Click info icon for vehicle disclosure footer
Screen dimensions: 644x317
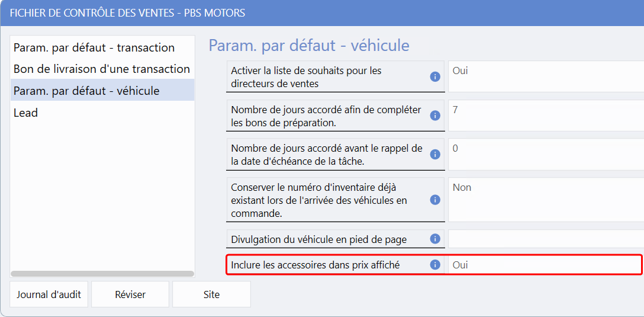point(434,239)
